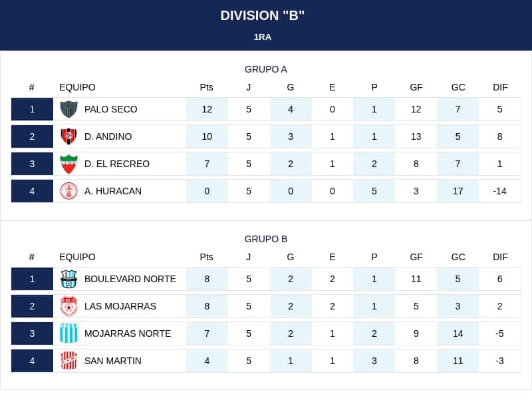Viewport: 532px width, 406px height.
Task: Click the D. El Recreo shield logo
Action: [68, 164]
